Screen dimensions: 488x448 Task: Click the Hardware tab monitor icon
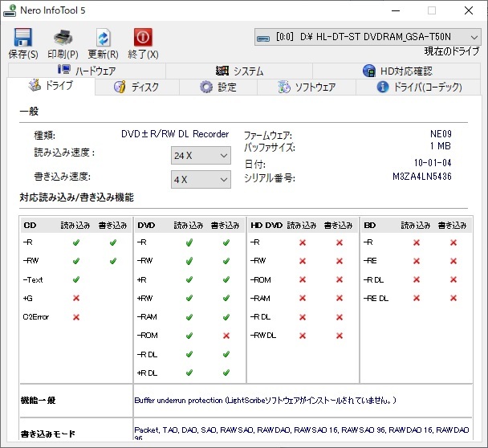64,69
